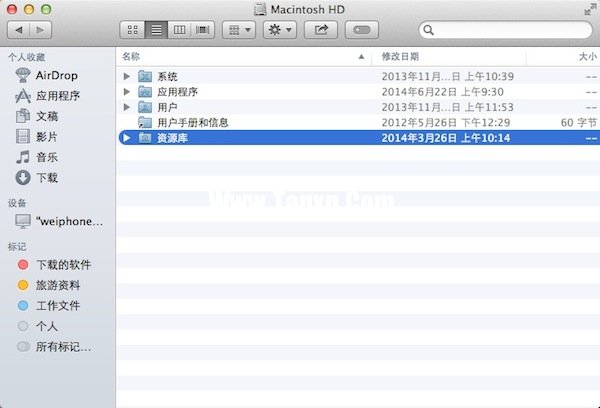
Task: Click the 用户手册和信息 file name
Action: (x=193, y=122)
